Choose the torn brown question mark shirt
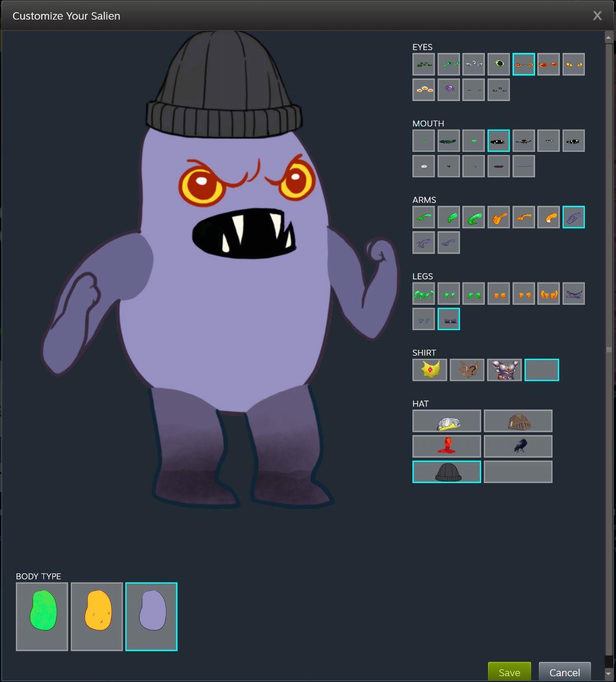Image resolution: width=616 pixels, height=682 pixels. [467, 370]
